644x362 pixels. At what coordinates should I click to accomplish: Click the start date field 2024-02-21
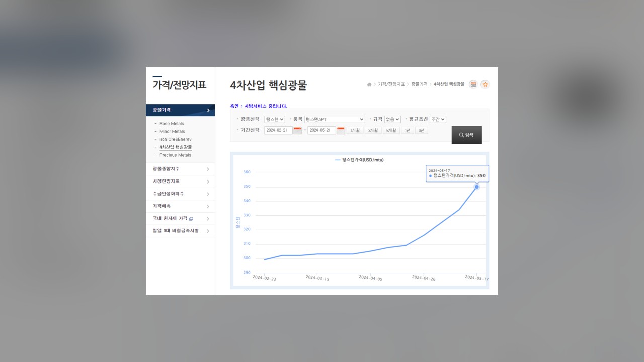point(278,130)
